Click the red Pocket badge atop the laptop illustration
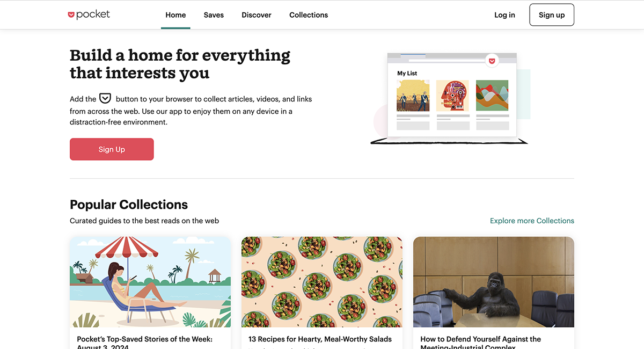 (492, 61)
